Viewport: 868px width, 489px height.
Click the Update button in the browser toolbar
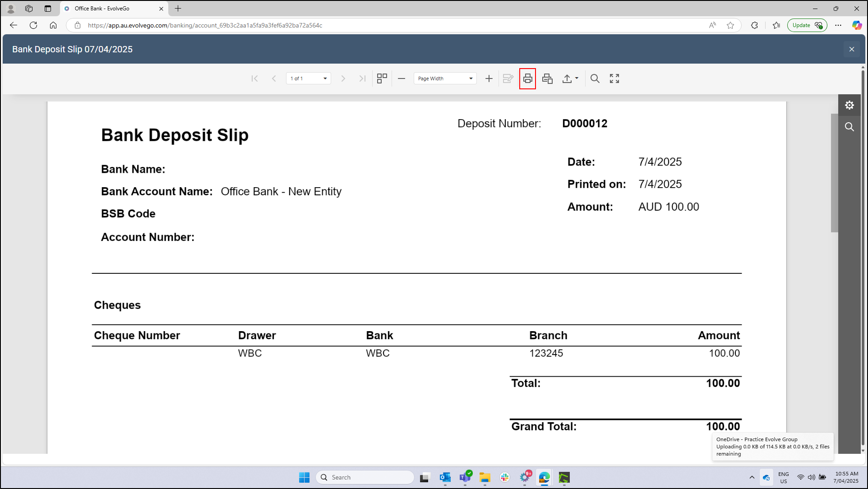807,25
